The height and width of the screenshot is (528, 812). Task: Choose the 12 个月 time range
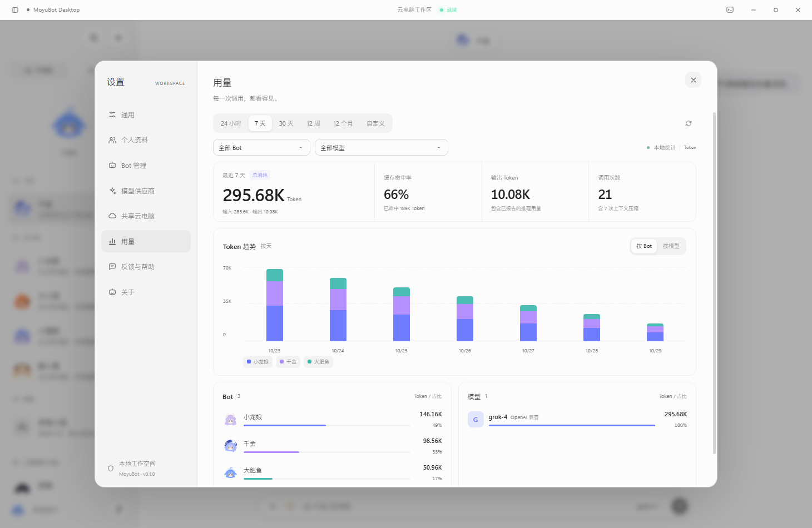coord(343,123)
